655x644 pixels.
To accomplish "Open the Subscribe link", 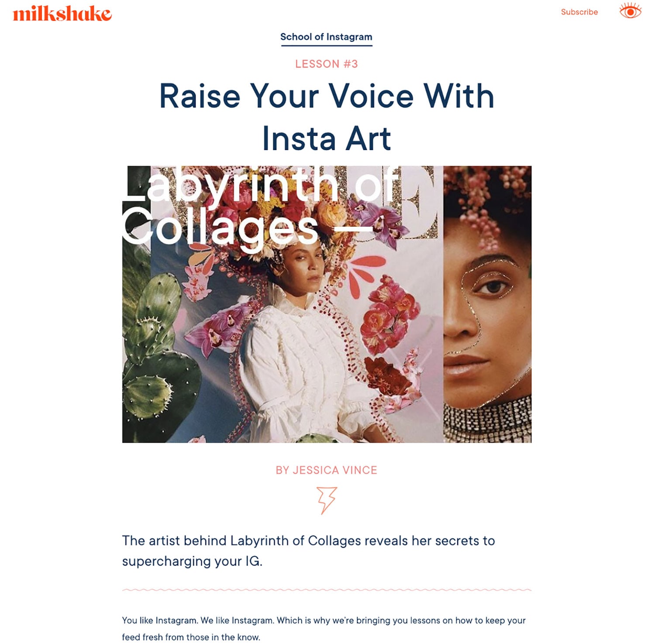I will click(579, 12).
